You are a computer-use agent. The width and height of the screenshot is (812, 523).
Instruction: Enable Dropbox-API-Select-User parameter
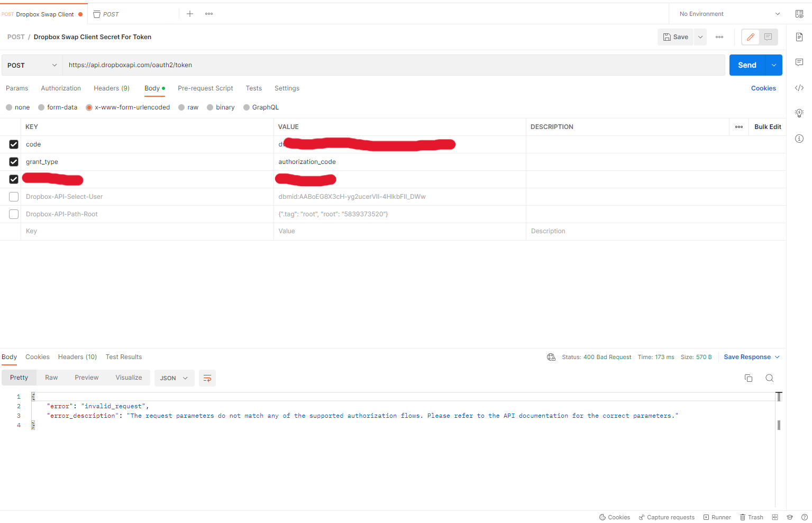coord(14,197)
